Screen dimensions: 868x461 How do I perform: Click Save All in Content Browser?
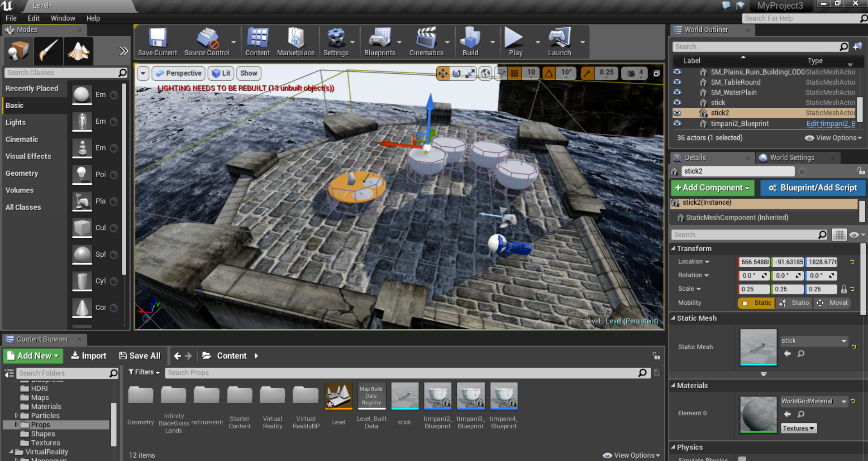[x=140, y=356]
